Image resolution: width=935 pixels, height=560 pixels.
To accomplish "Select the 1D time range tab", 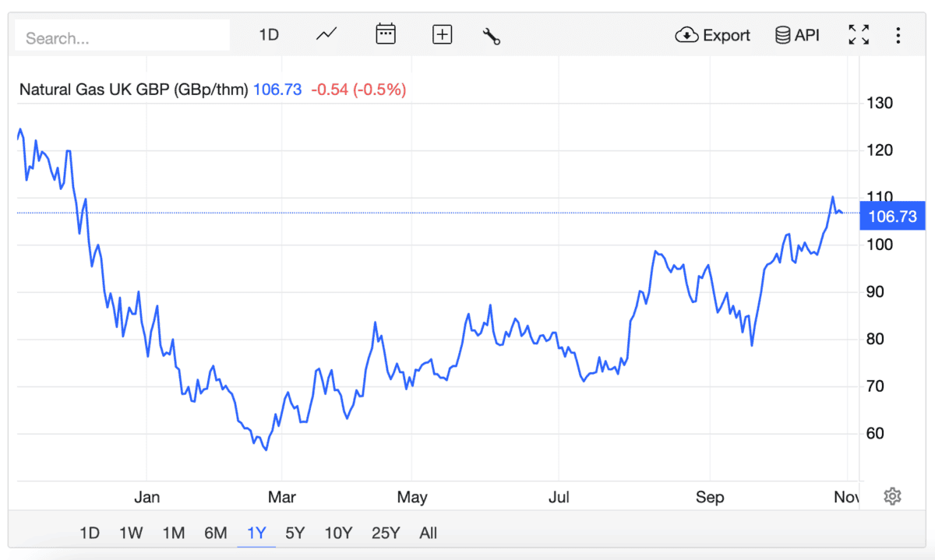I will 90,533.
